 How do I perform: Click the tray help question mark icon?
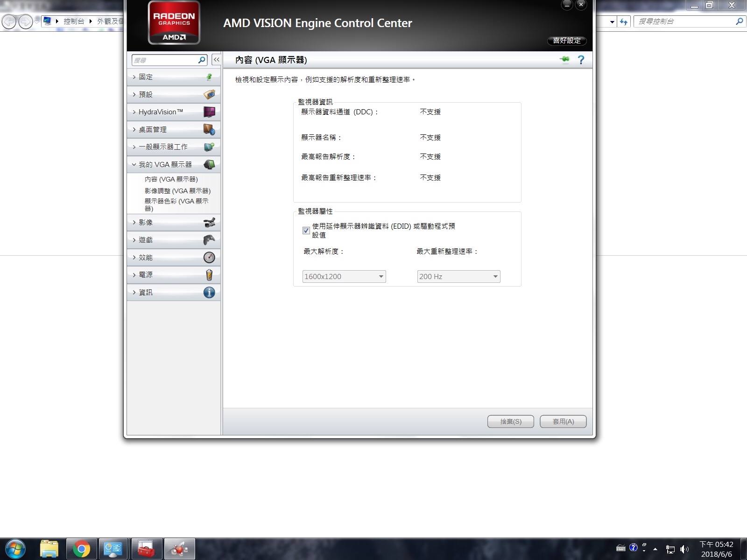tap(634, 548)
